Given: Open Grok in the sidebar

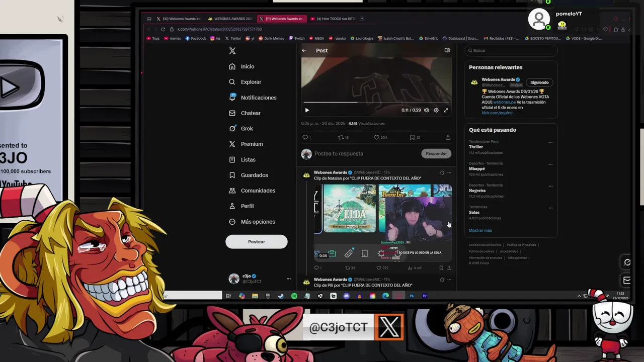Looking at the screenshot, I should [241, 129].
